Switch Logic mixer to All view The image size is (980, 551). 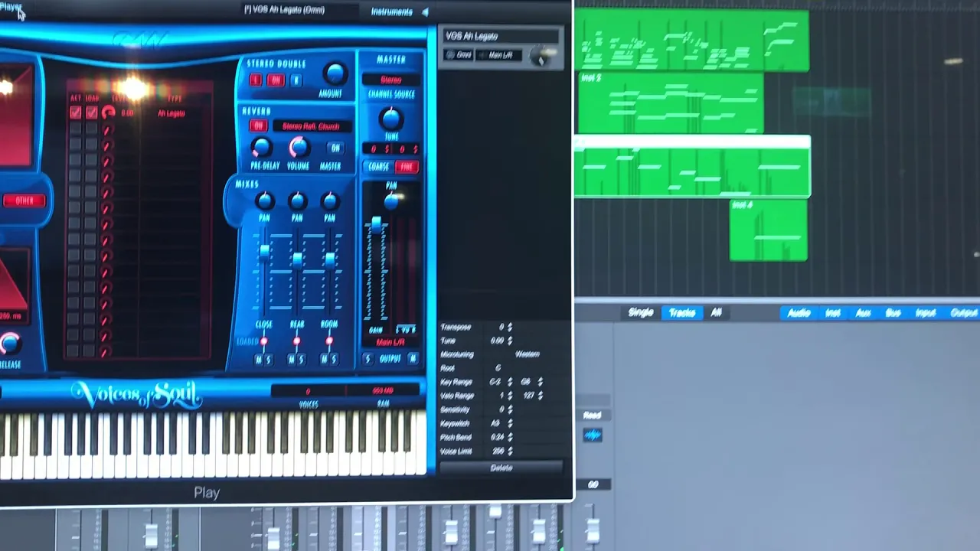(x=717, y=312)
